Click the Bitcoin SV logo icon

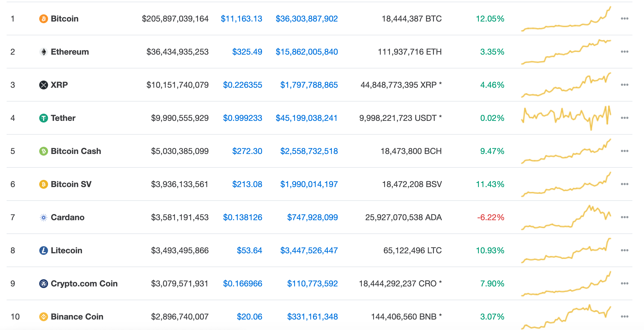click(x=43, y=184)
